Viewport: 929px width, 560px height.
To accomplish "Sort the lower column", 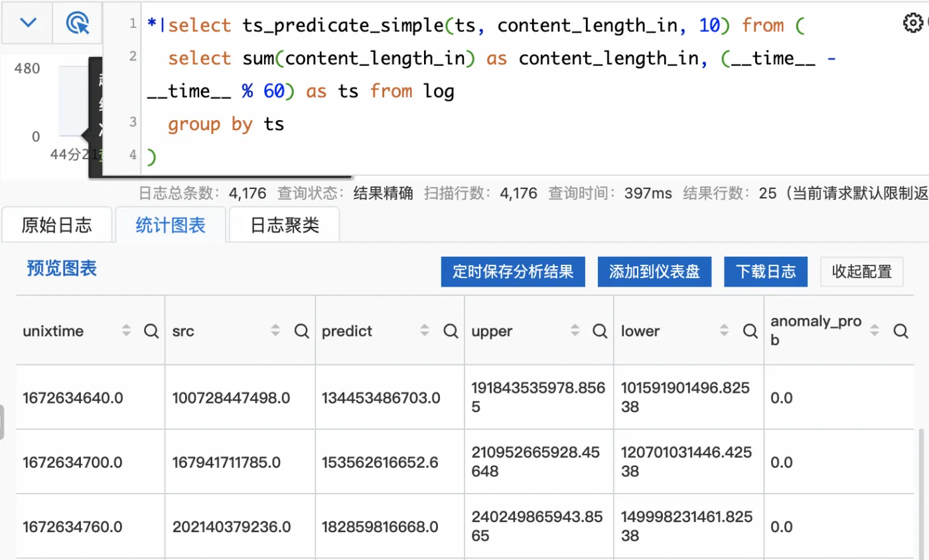I will click(725, 330).
